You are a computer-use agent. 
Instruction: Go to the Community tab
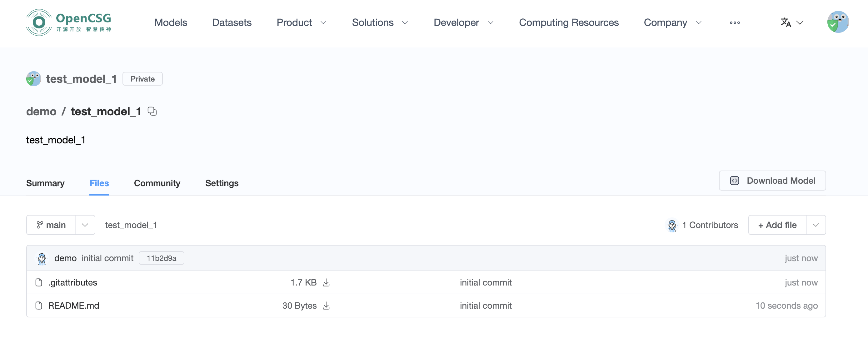point(157,183)
